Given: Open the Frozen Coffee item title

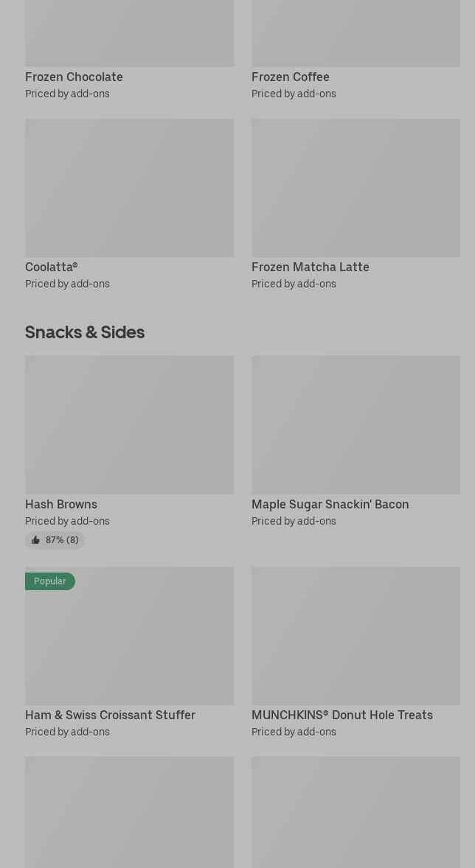Looking at the screenshot, I should point(290,77).
